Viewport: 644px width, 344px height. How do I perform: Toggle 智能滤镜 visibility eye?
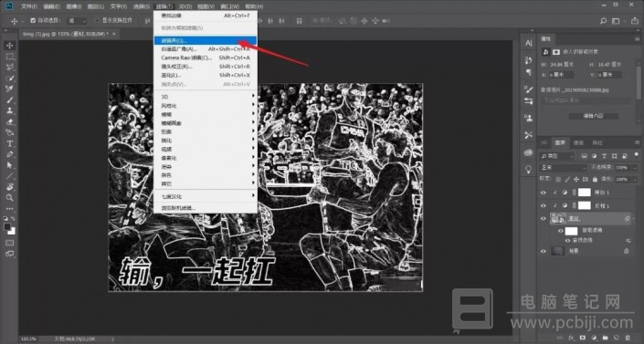coord(561,231)
